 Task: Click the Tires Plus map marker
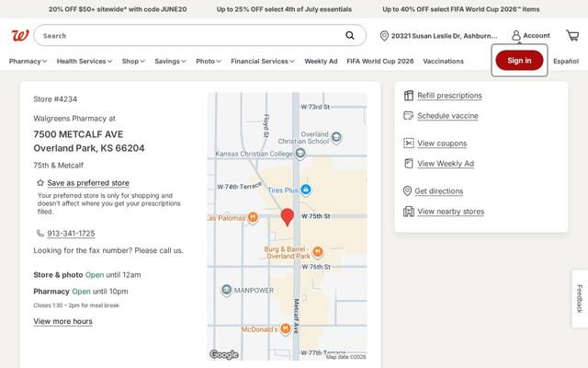[306, 190]
